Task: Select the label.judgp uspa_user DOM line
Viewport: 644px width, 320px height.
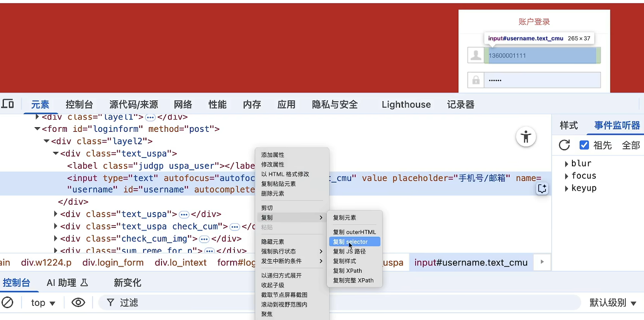Action: 161,166
